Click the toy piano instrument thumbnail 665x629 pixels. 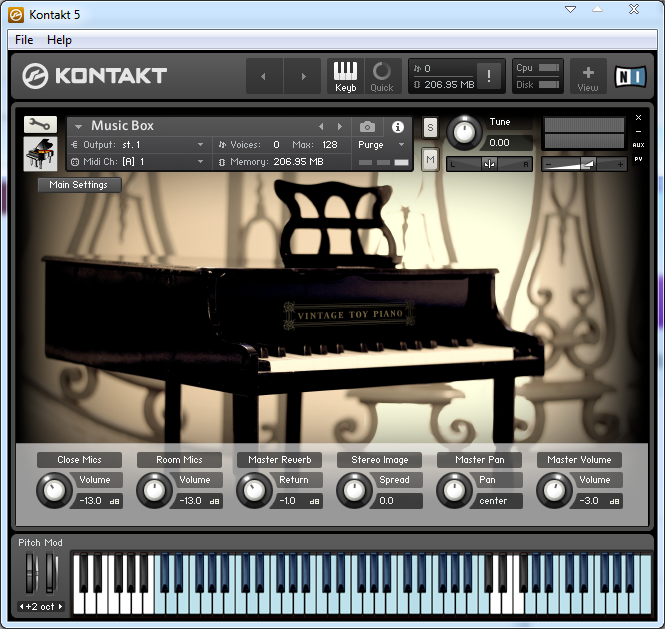point(40,154)
